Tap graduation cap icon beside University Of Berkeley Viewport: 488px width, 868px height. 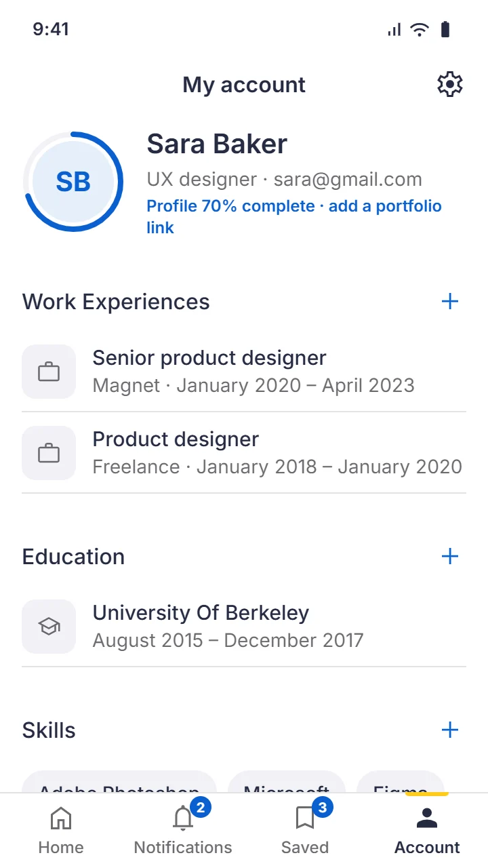coord(49,627)
